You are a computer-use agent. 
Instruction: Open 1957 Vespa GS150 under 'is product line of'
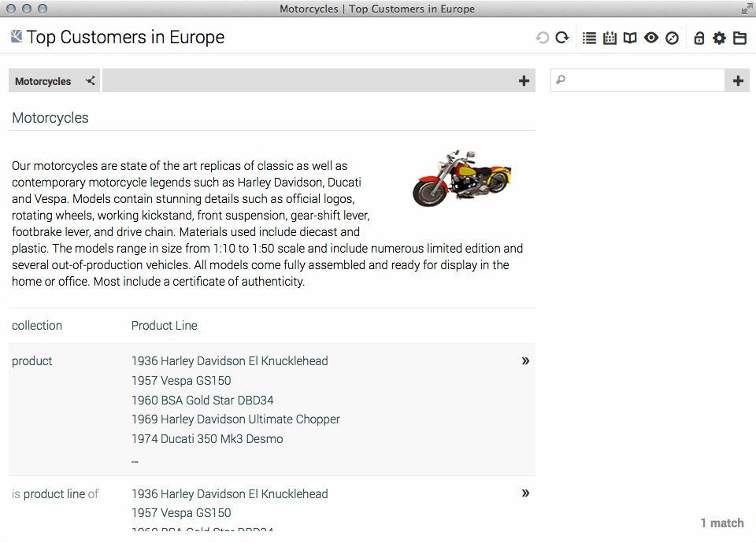point(181,513)
